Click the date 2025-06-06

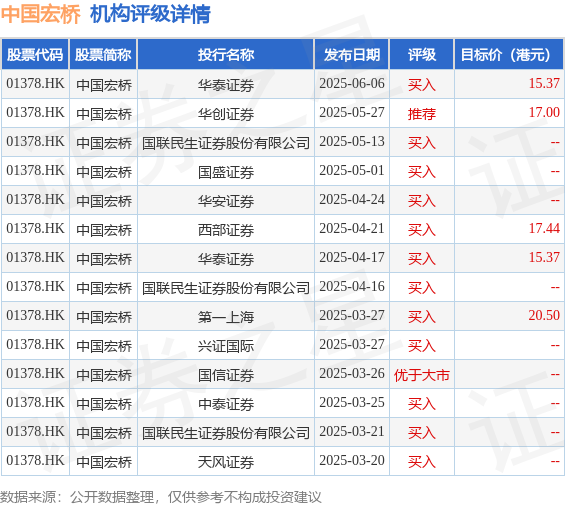click(352, 84)
